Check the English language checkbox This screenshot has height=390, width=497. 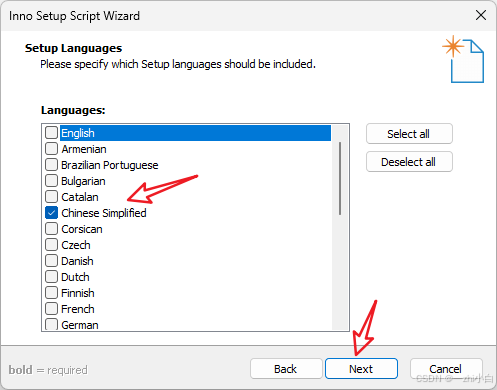tap(51, 133)
